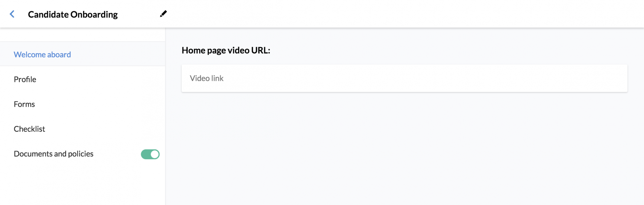Switch to the Profile section
The height and width of the screenshot is (205, 644).
(25, 79)
